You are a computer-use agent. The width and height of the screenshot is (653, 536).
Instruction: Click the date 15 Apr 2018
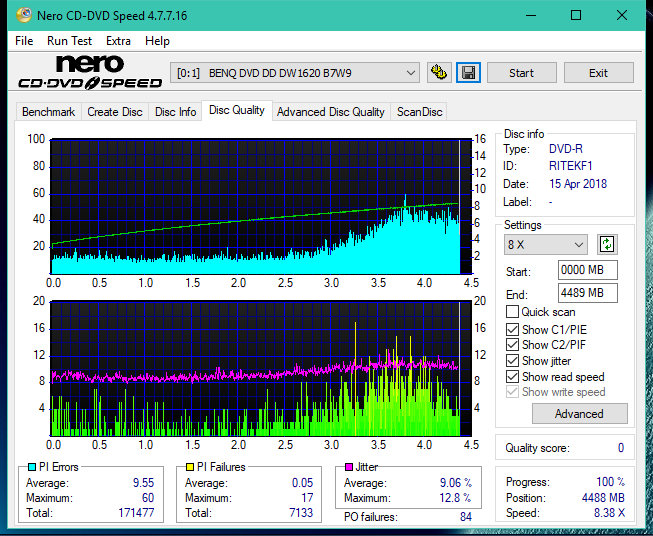(578, 184)
